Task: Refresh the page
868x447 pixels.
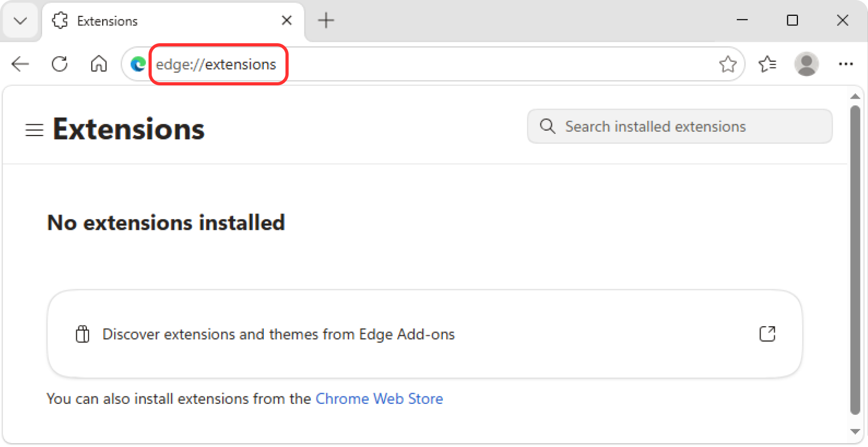Action: coord(60,64)
